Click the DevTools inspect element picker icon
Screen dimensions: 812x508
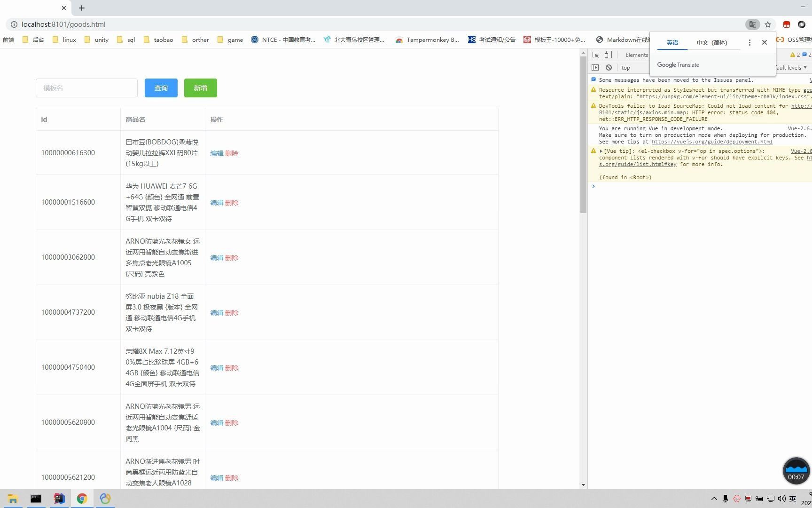[595, 55]
